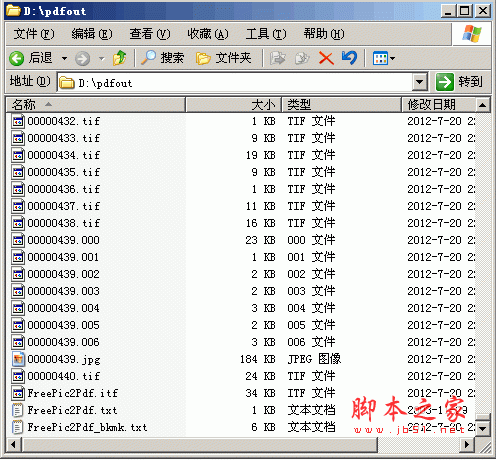Sort by the 类型 column header
The image size is (496, 460).
click(x=342, y=105)
